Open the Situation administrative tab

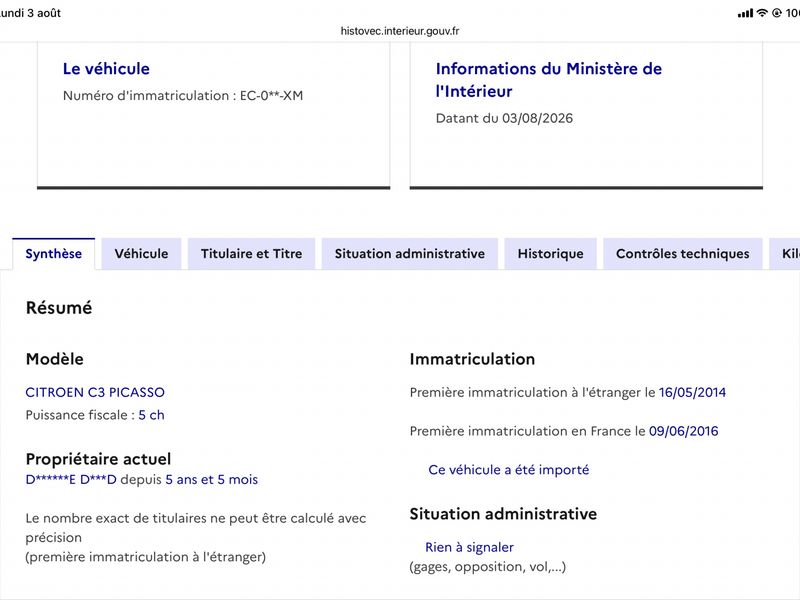tap(410, 254)
